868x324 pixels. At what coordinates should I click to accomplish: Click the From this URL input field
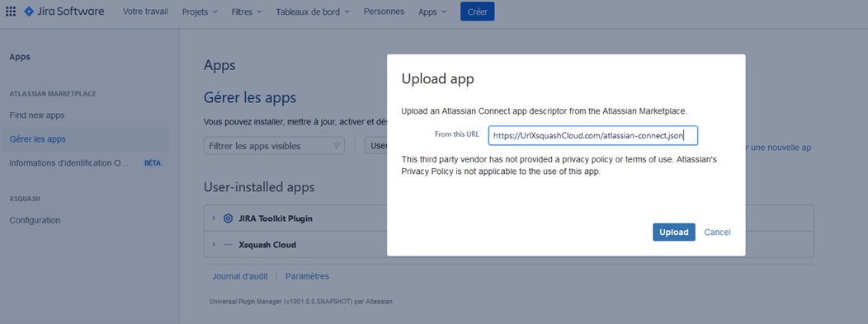(593, 135)
